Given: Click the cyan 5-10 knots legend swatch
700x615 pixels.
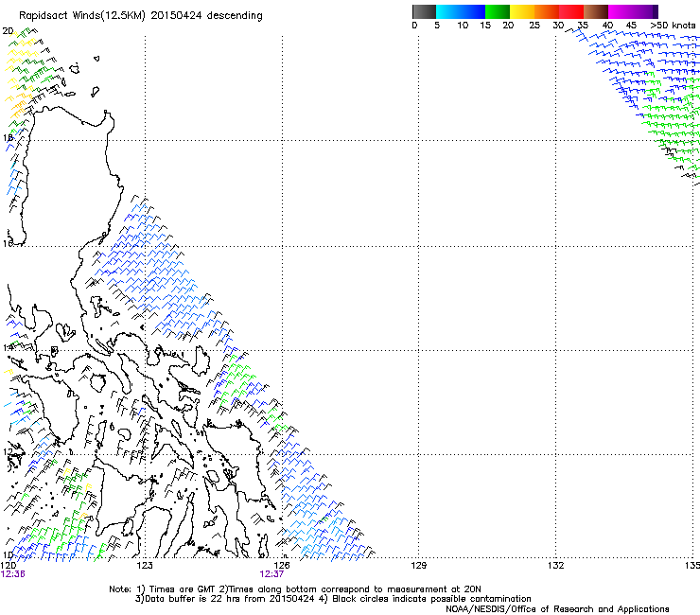Looking at the screenshot, I should click(x=448, y=11).
